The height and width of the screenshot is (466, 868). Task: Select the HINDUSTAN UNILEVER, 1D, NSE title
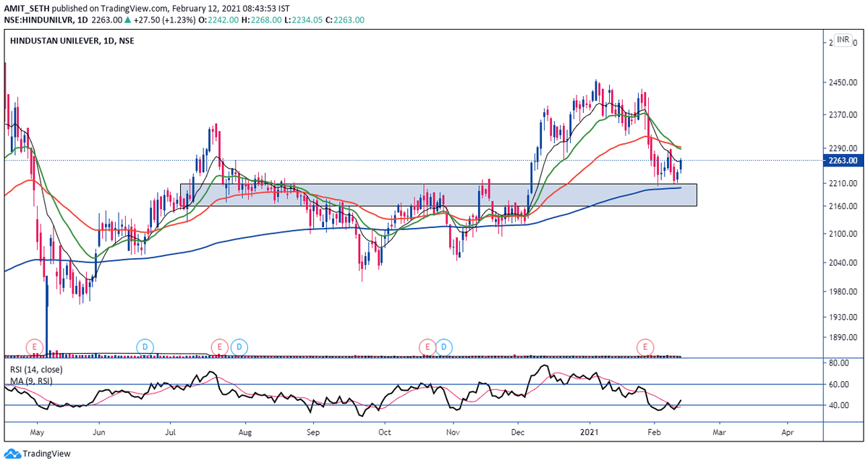pos(72,41)
